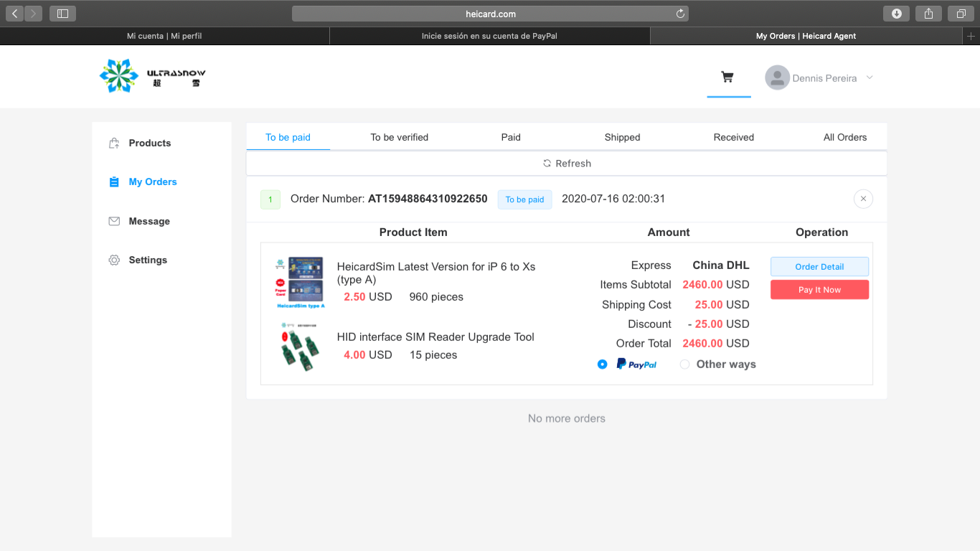The height and width of the screenshot is (551, 980).
Task: Click the Pay It Now button
Action: [x=819, y=290]
